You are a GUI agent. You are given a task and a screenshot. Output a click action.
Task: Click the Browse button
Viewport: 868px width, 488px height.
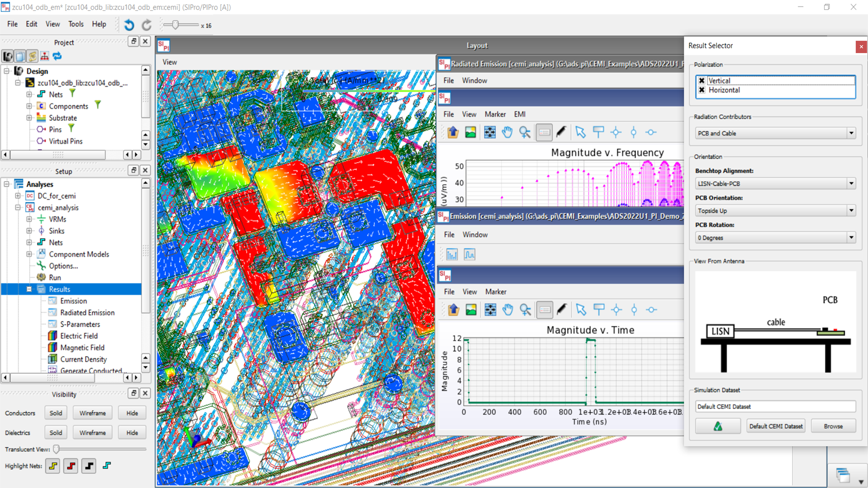coord(833,426)
